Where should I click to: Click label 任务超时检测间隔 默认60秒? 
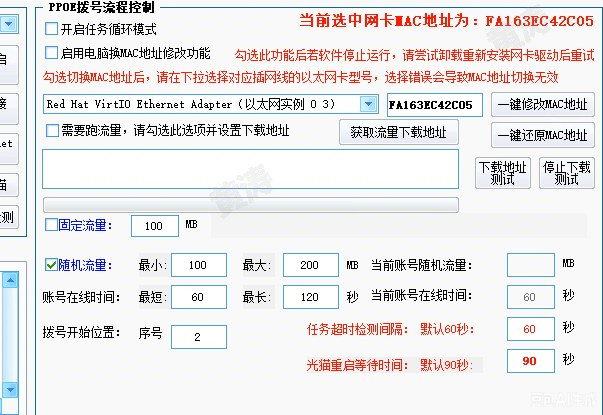pyautogui.click(x=391, y=329)
